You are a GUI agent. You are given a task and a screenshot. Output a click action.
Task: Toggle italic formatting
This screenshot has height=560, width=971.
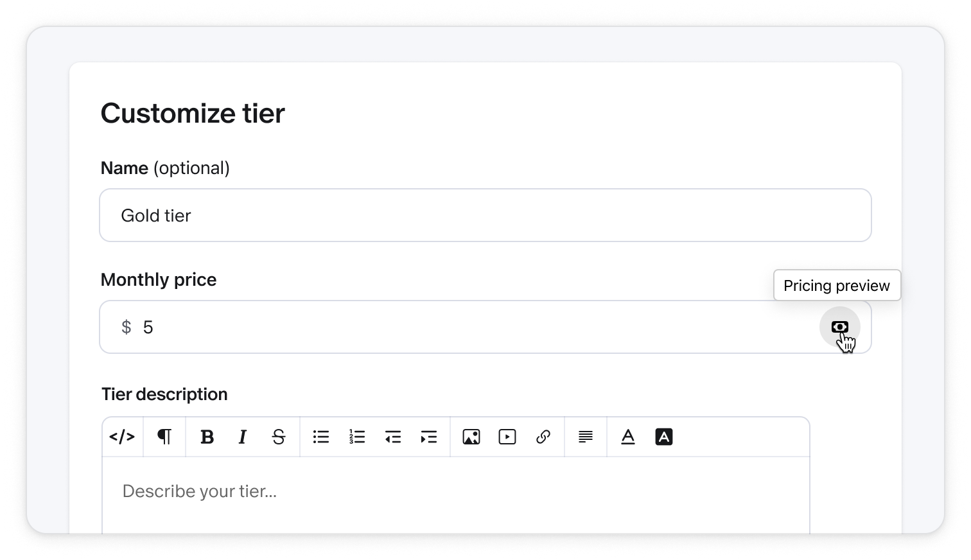[242, 437]
